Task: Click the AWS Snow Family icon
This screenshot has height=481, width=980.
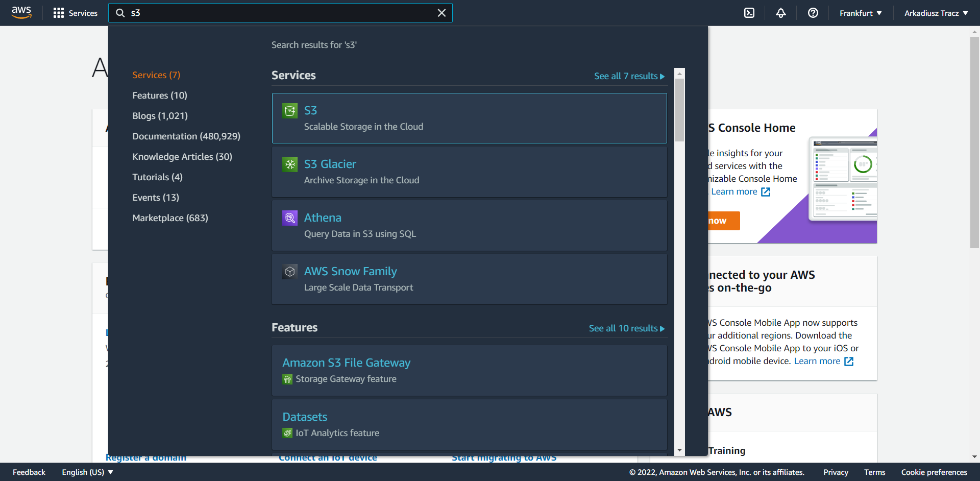Action: pyautogui.click(x=290, y=272)
